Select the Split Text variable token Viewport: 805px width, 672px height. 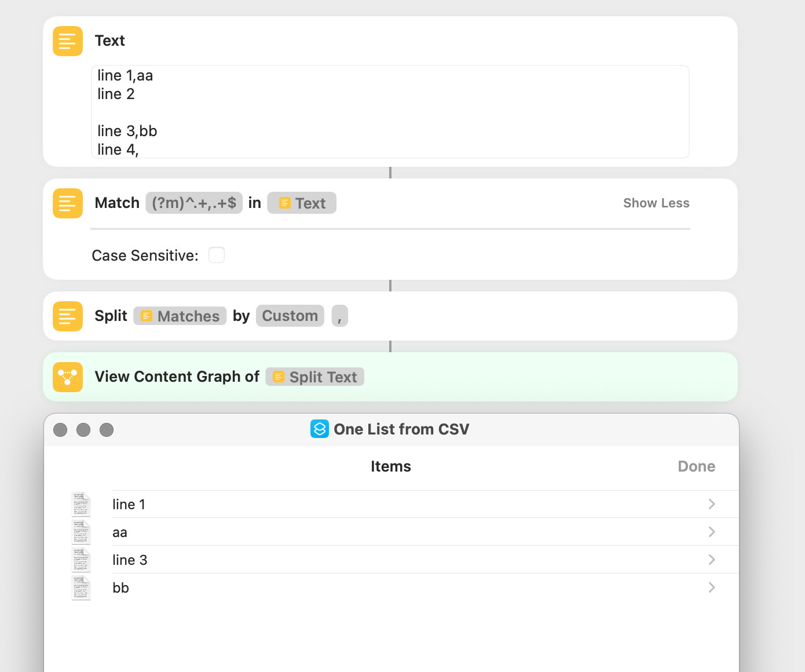315,377
